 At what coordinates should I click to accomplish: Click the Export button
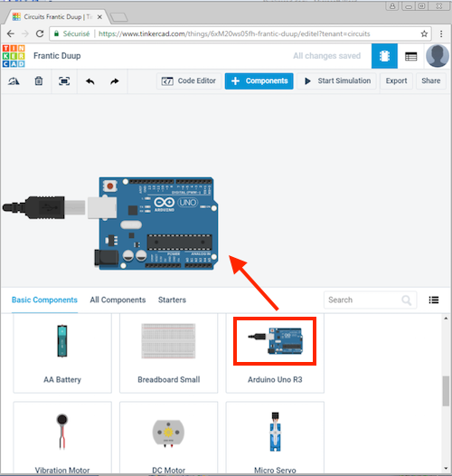396,81
